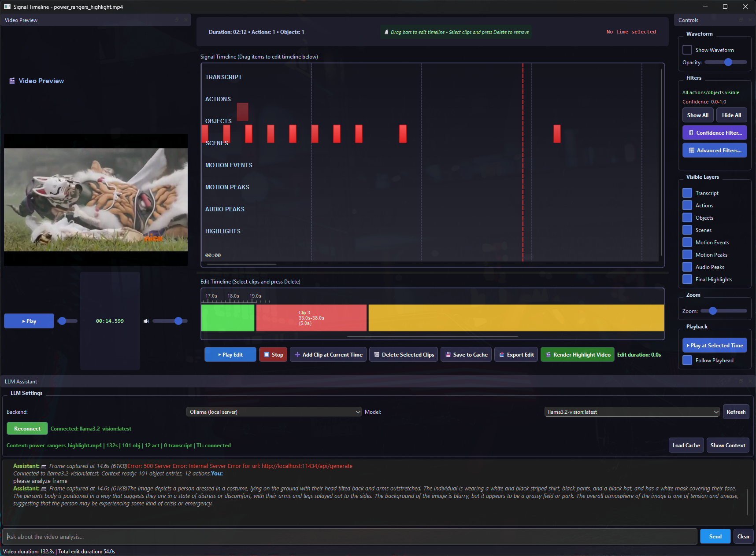Refresh the model list

tap(736, 412)
